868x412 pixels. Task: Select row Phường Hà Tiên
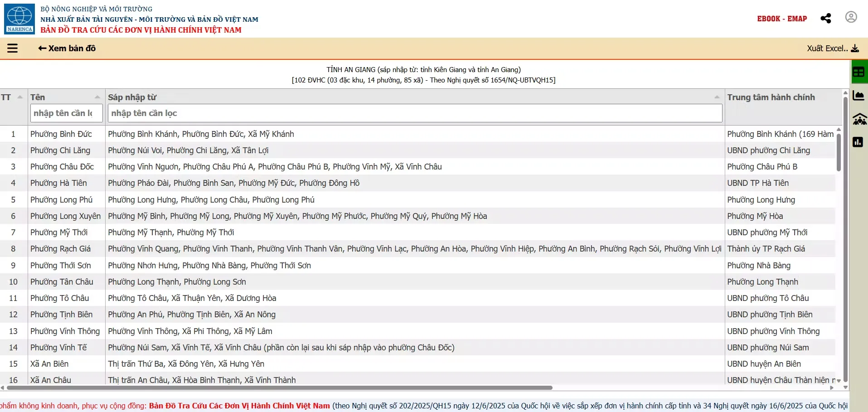click(x=417, y=183)
